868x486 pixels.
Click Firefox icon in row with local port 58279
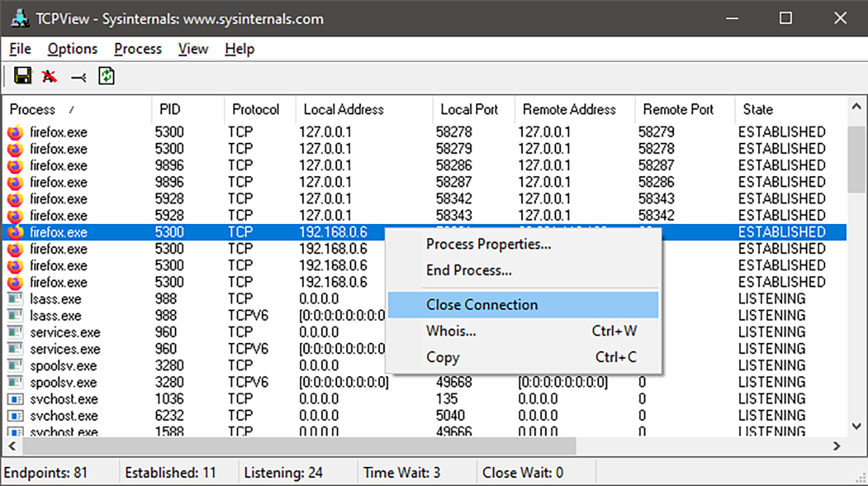coord(15,149)
